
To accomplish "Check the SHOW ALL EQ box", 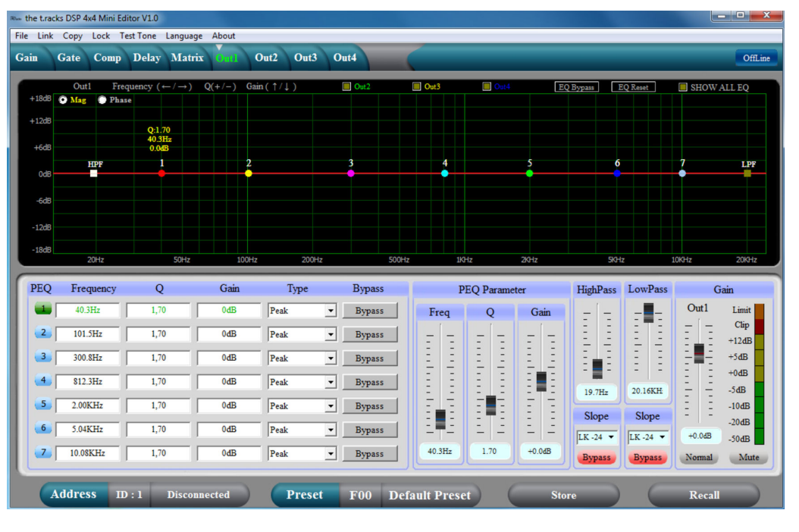I will pyautogui.click(x=683, y=87).
